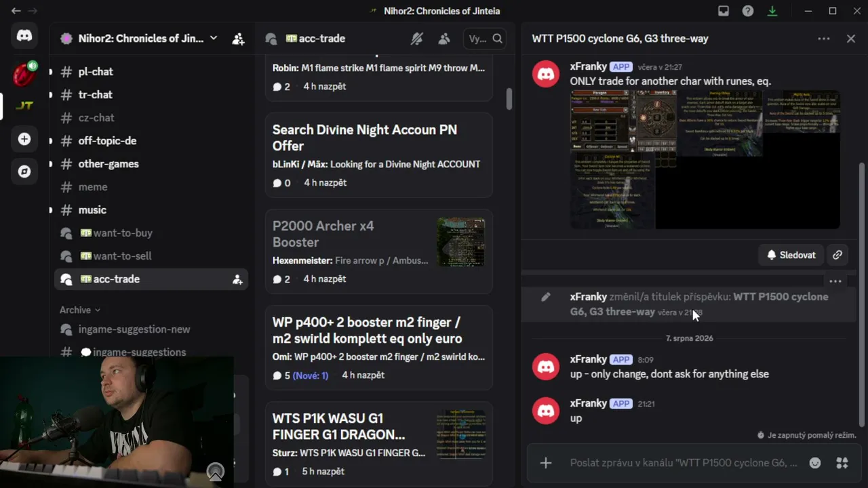Image resolution: width=868 pixels, height=488 pixels.
Task: Collapse the Archive category
Action: pos(80,310)
